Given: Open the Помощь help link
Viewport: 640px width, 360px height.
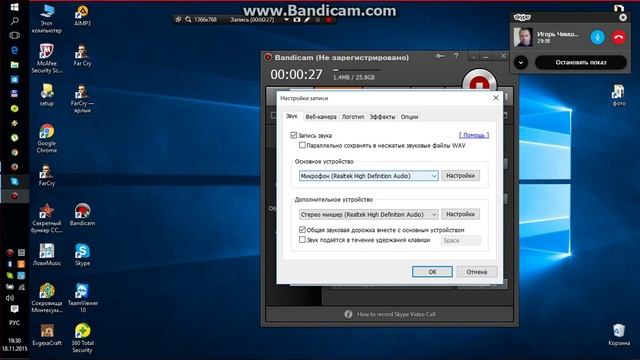Looking at the screenshot, I should 474,135.
